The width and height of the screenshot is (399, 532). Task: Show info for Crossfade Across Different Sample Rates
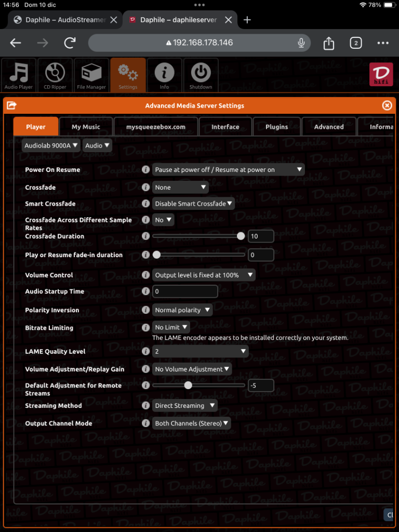(x=145, y=220)
